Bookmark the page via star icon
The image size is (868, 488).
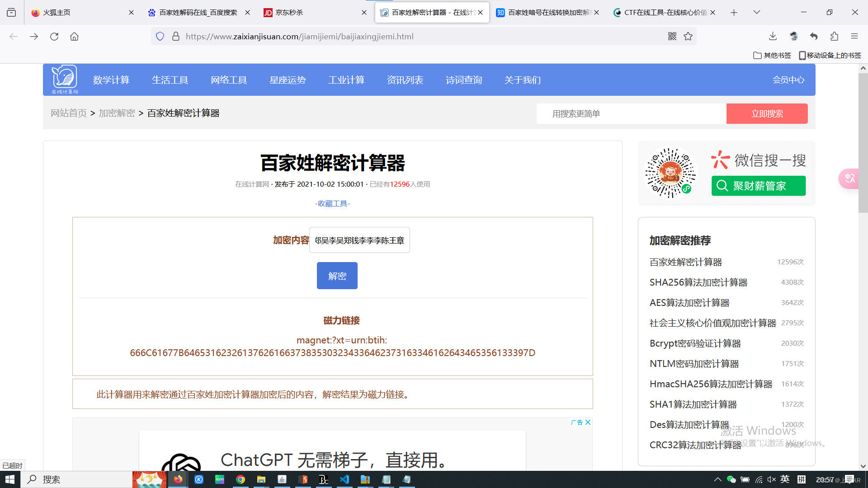click(689, 36)
